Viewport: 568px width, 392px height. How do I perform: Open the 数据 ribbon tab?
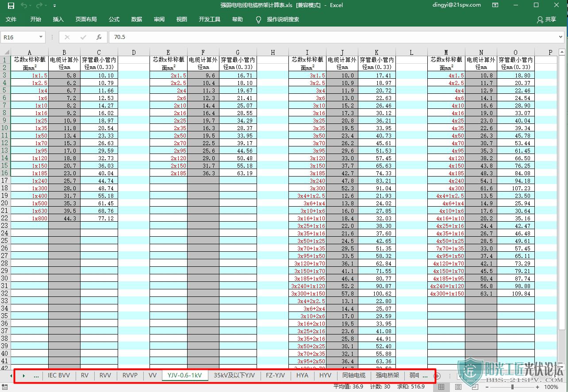tap(137, 19)
